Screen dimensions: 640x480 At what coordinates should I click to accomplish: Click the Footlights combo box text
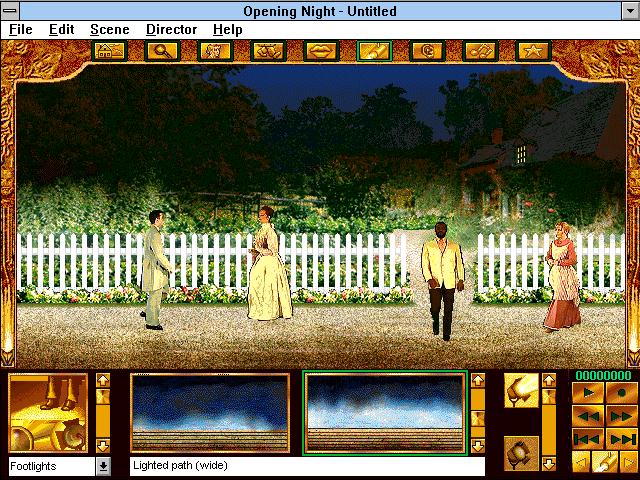point(51,466)
